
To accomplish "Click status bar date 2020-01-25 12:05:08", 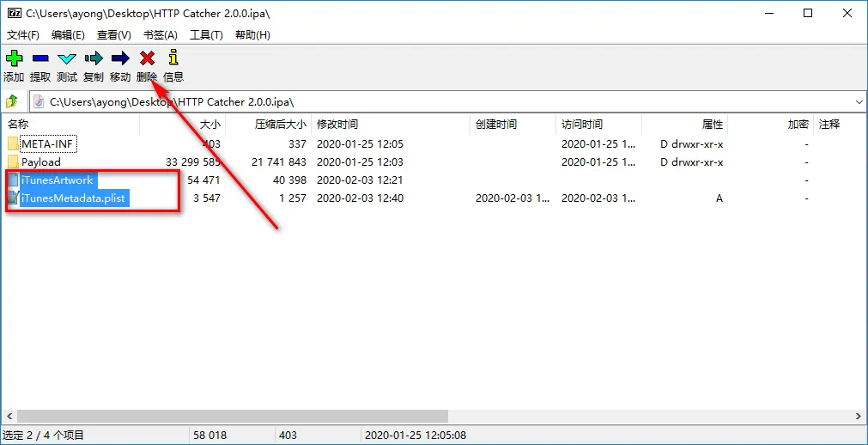I will [x=416, y=436].
